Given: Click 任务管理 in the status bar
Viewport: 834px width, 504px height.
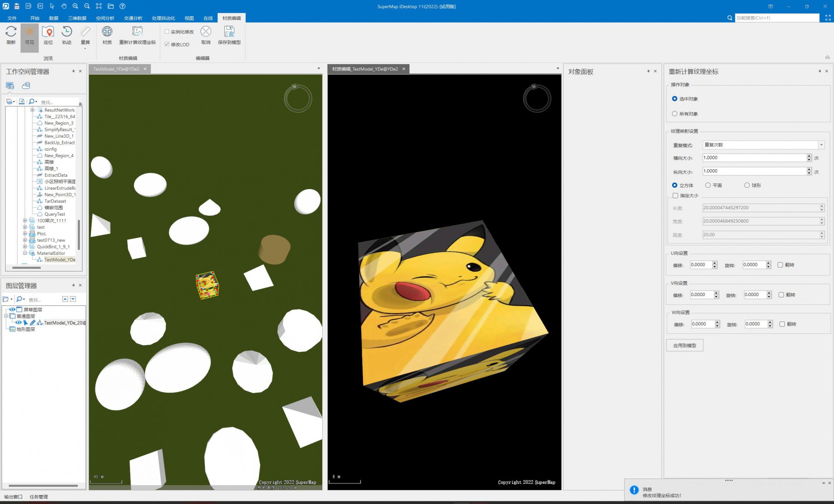Looking at the screenshot, I should tap(39, 497).
